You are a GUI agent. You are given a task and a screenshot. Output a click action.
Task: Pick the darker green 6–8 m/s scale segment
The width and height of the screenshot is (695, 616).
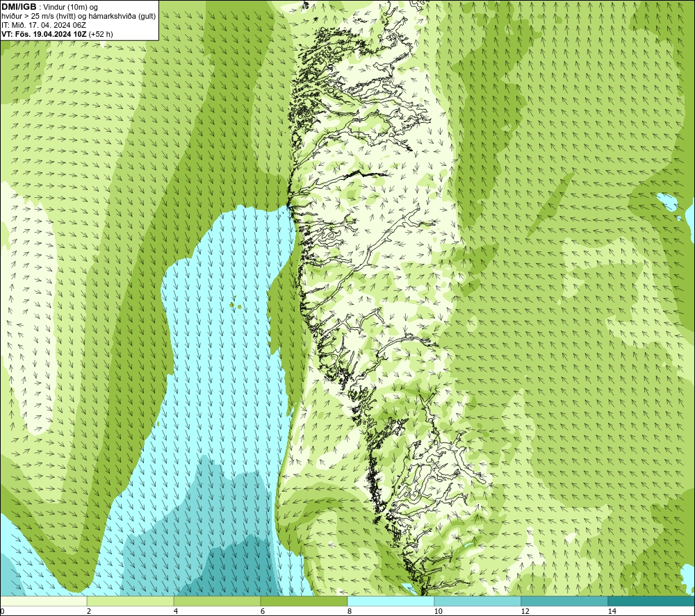[x=304, y=601]
